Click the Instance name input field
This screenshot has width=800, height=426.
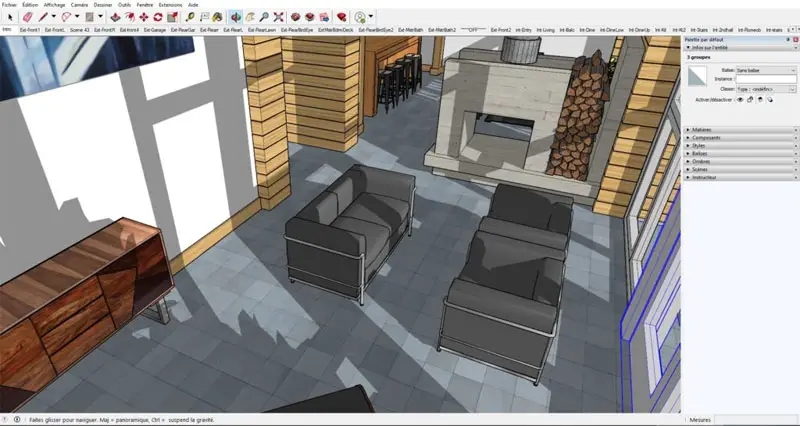[x=766, y=79]
